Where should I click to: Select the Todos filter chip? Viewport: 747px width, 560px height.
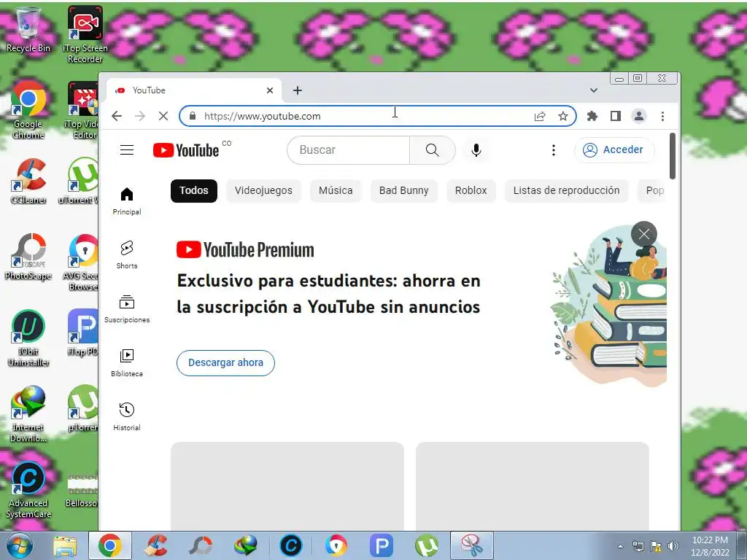[x=194, y=190]
